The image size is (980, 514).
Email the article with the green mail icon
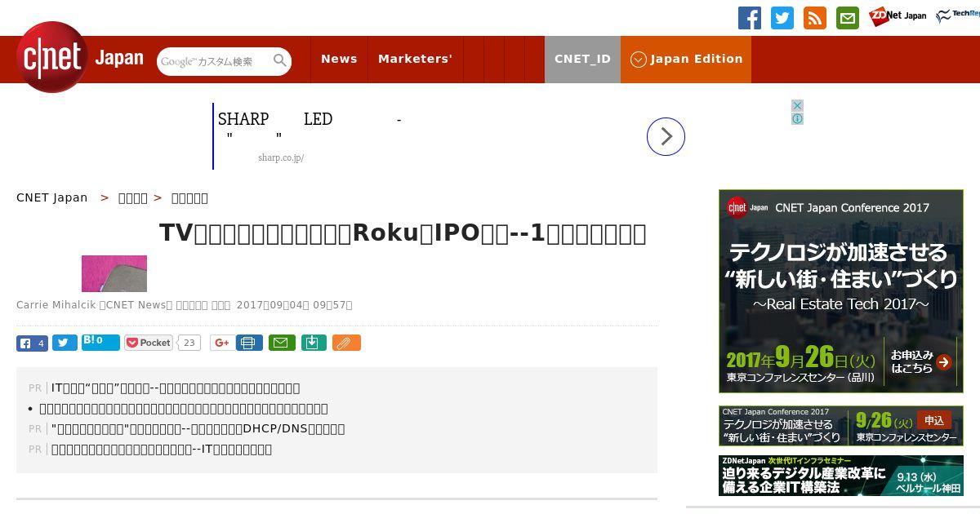click(x=282, y=343)
